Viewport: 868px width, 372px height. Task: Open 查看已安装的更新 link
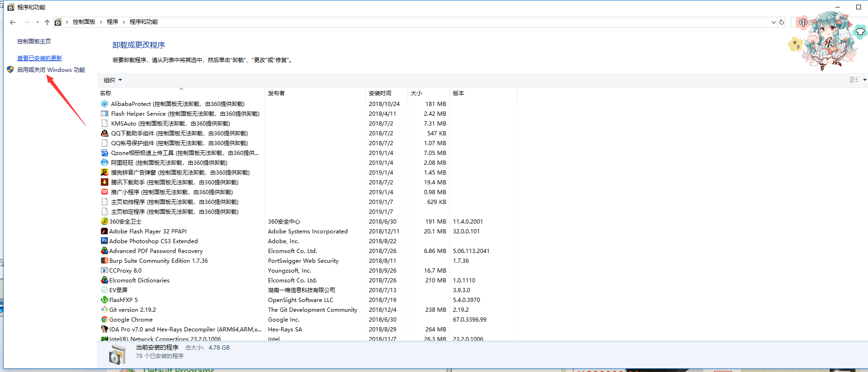[40, 58]
